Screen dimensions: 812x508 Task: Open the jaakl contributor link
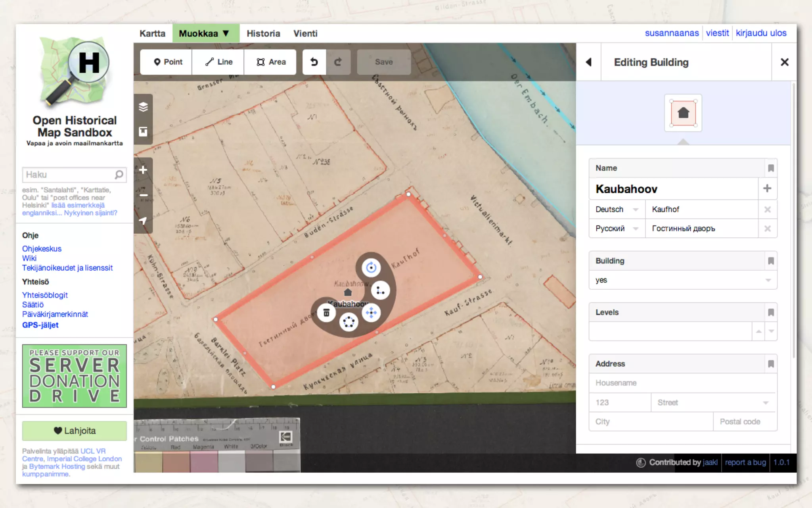(710, 462)
